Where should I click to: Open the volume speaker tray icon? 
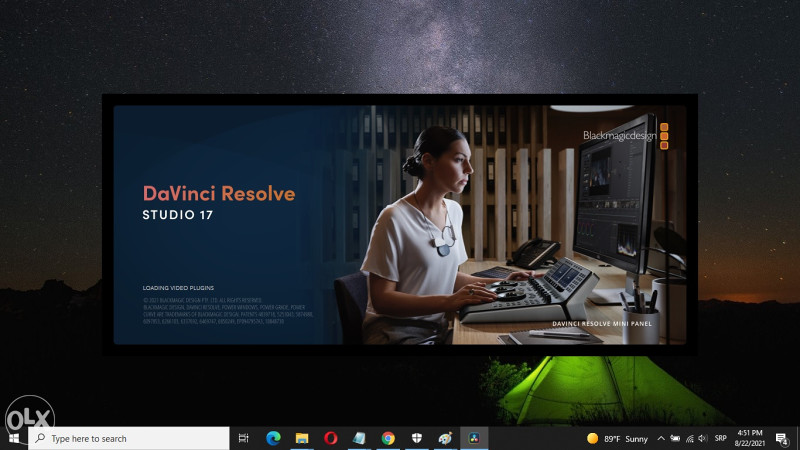tap(703, 438)
